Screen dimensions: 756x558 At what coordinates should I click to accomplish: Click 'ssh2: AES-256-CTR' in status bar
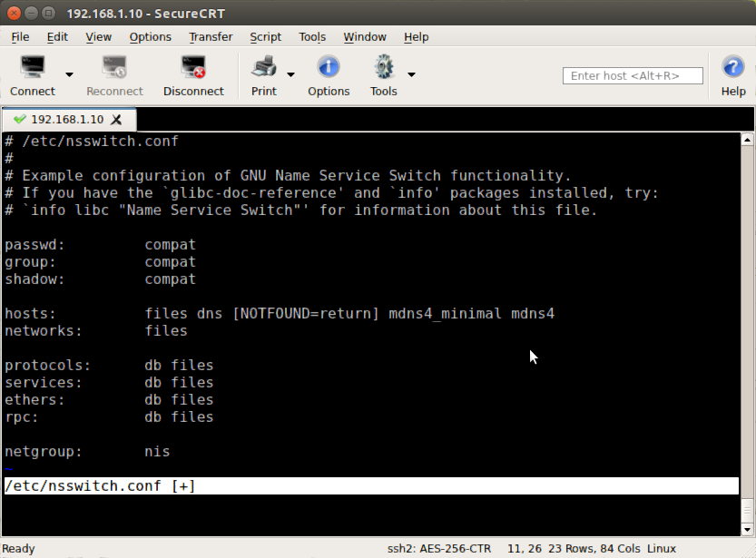[438, 549]
